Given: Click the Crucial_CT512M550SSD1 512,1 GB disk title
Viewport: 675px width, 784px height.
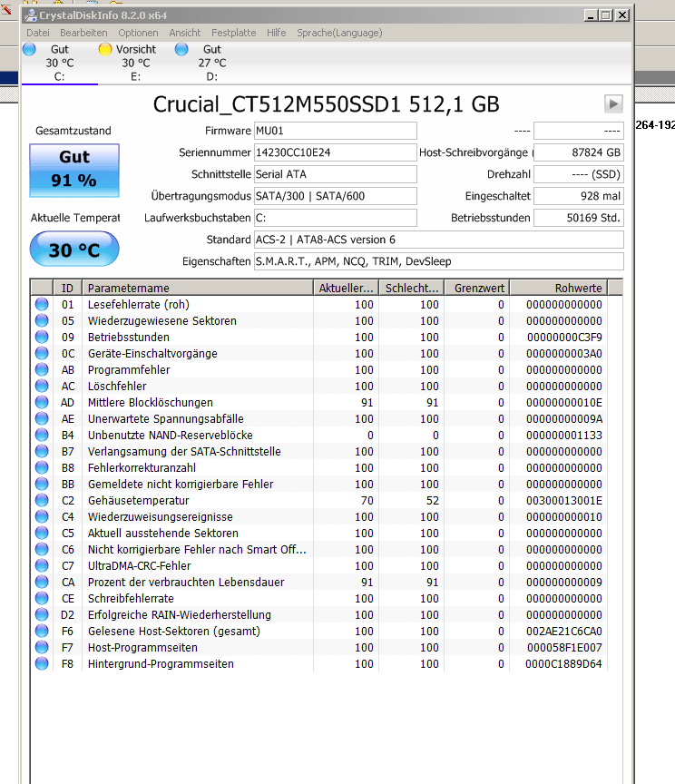Looking at the screenshot, I should (326, 104).
